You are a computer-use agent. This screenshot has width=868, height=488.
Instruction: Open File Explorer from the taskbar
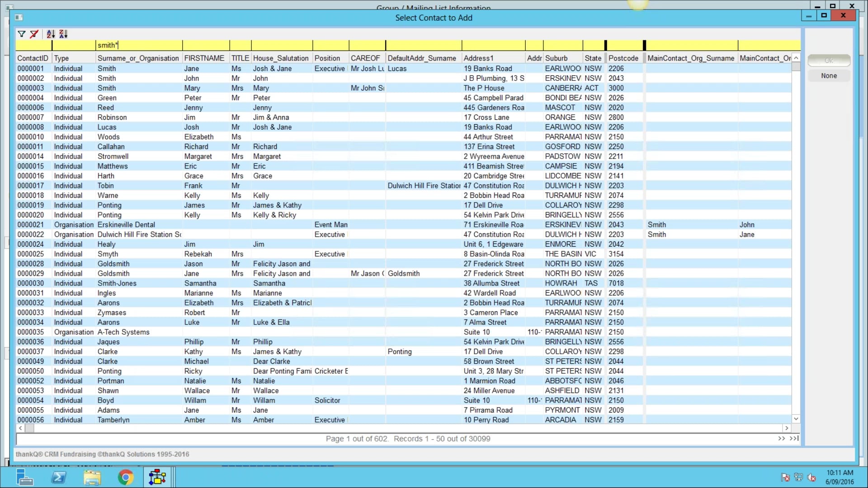(92, 477)
